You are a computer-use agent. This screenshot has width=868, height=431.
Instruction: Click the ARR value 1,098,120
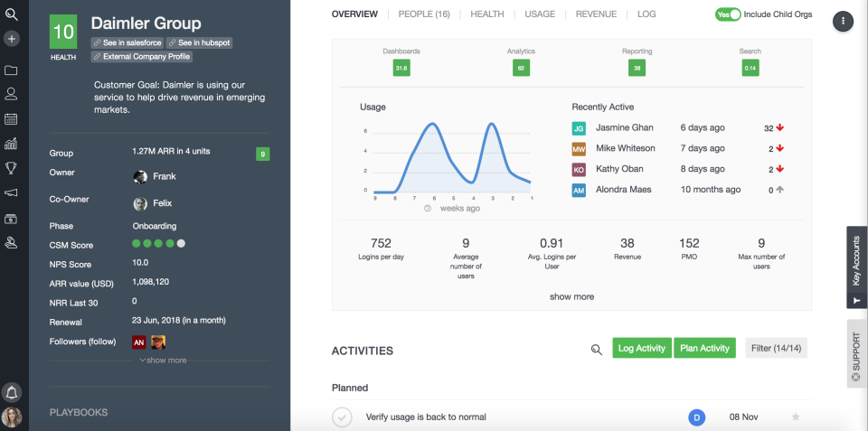click(x=151, y=282)
